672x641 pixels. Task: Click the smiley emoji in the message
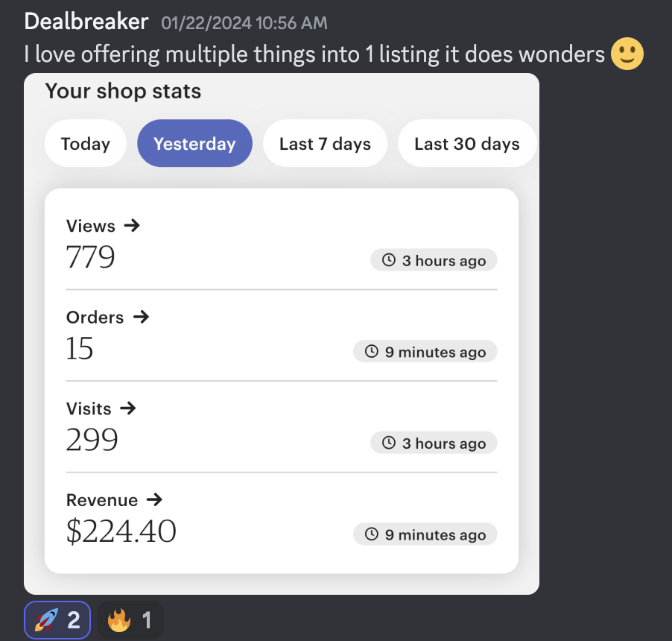[627, 54]
